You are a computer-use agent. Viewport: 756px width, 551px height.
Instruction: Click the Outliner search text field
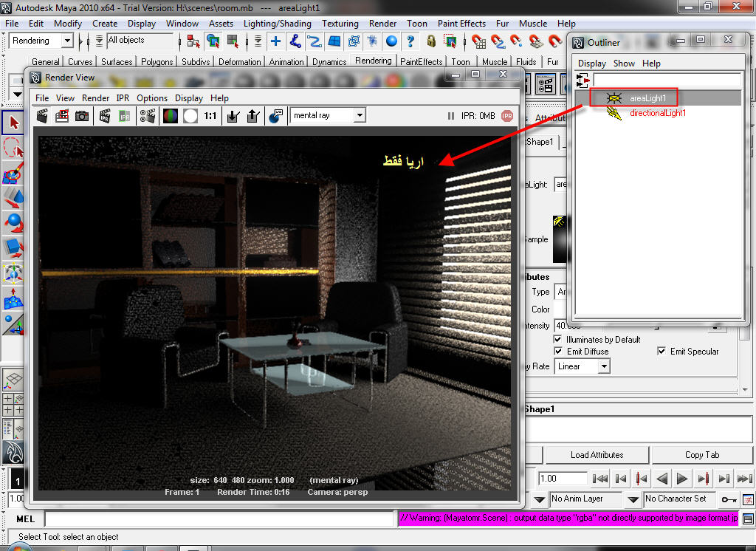click(667, 80)
